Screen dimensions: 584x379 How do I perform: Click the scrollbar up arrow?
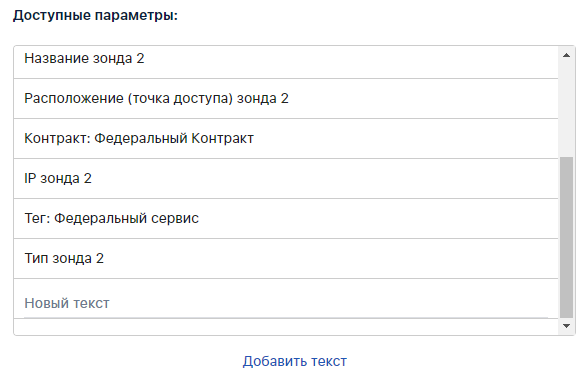click(x=566, y=55)
